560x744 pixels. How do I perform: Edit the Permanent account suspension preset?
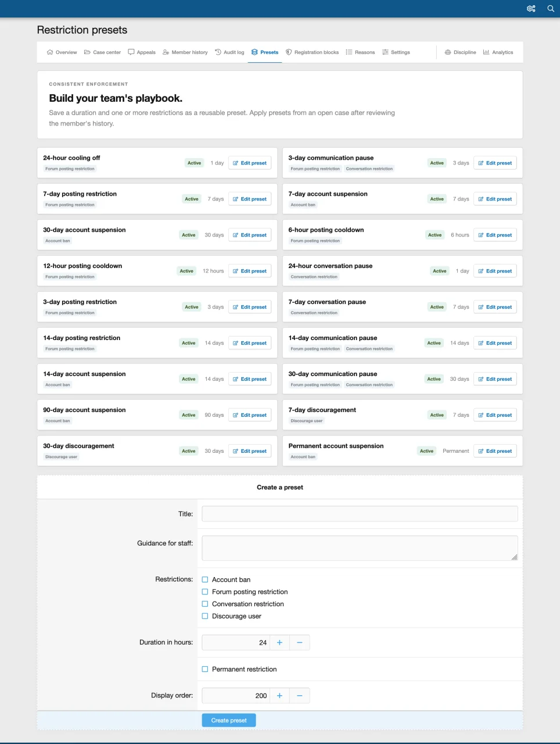point(495,451)
